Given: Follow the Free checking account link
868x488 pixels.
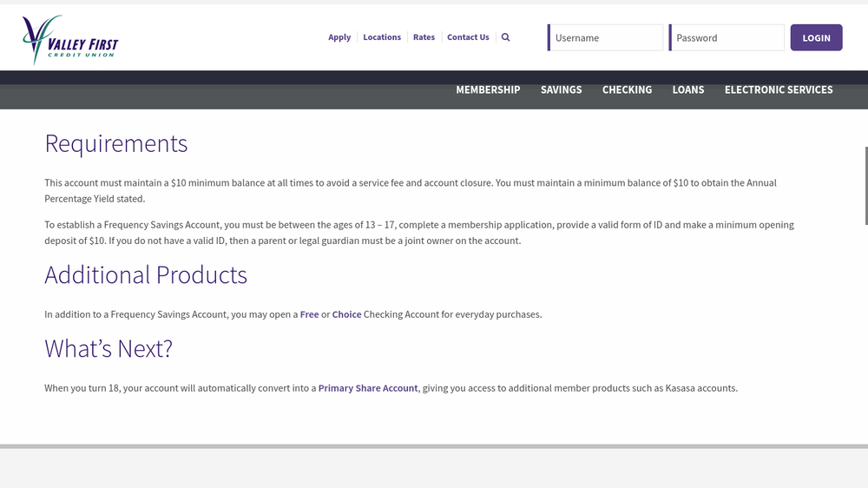Looking at the screenshot, I should click(310, 314).
